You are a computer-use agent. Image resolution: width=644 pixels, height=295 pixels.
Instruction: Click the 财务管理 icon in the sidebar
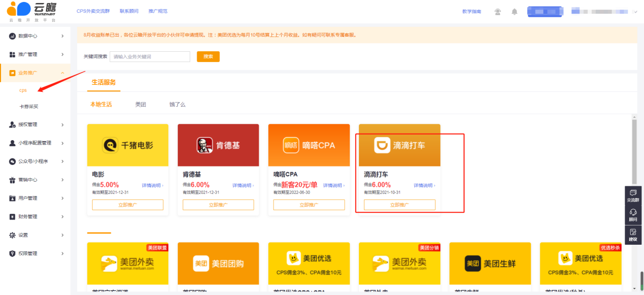pos(13,217)
